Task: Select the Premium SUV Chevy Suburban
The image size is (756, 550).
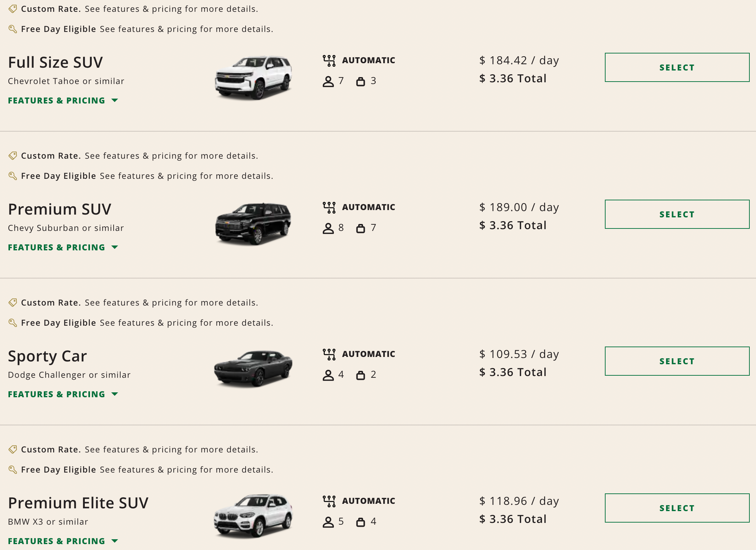Action: (x=677, y=214)
